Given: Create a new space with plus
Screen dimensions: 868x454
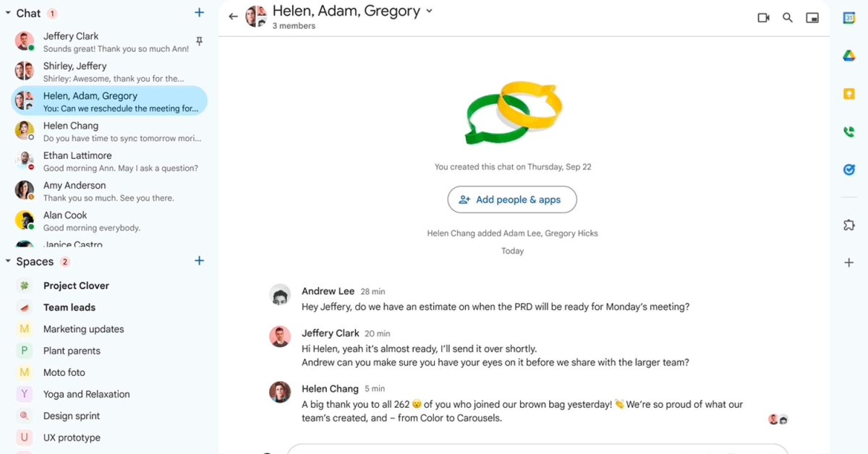Looking at the screenshot, I should pos(200,261).
